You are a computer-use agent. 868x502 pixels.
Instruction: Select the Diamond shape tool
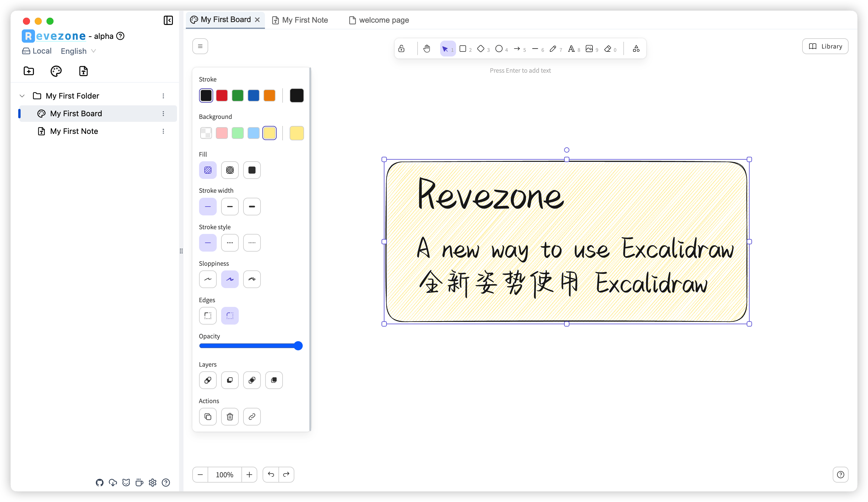pyautogui.click(x=481, y=49)
